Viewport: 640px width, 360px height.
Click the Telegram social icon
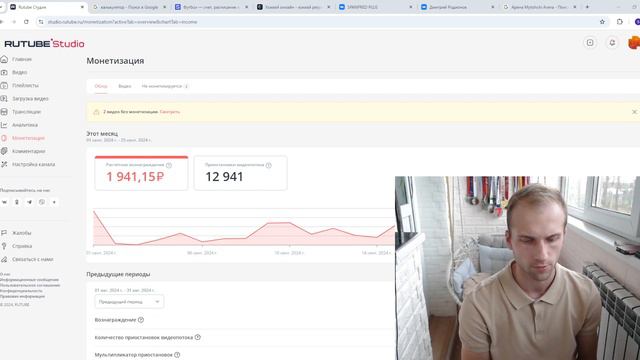coord(29,202)
